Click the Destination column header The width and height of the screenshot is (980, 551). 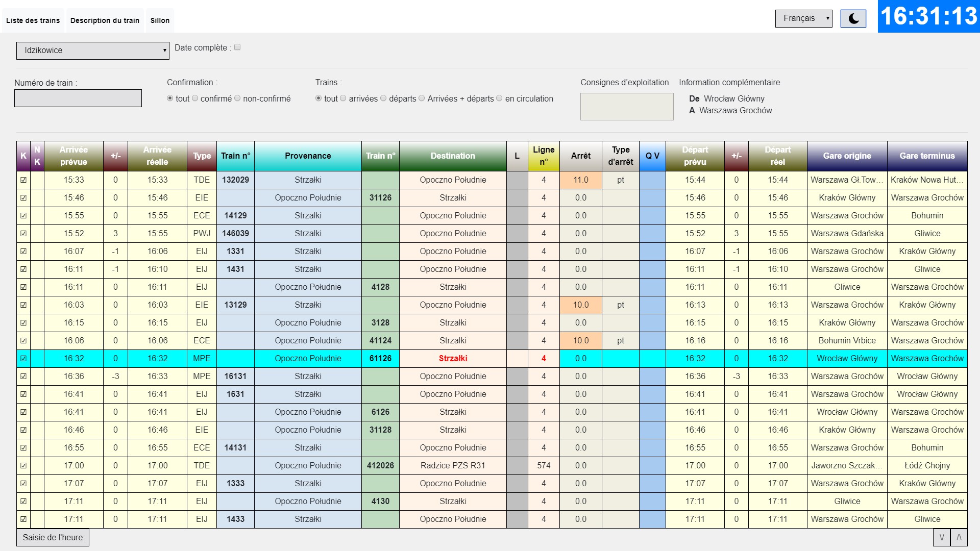tap(453, 156)
